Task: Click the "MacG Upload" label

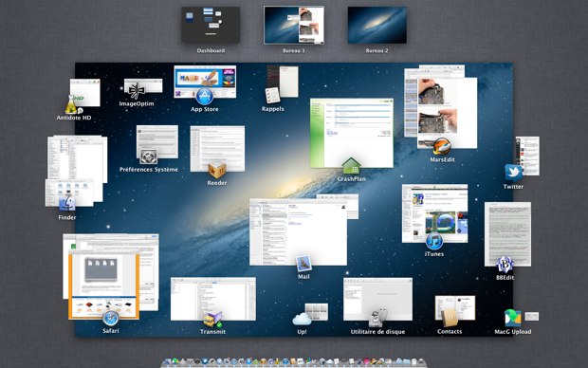Action: pos(513,332)
